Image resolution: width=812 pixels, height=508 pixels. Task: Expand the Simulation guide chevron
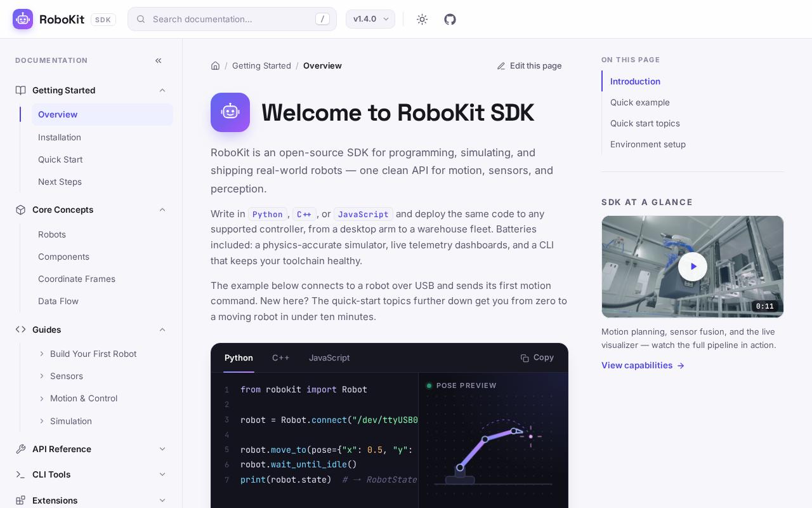(x=42, y=421)
